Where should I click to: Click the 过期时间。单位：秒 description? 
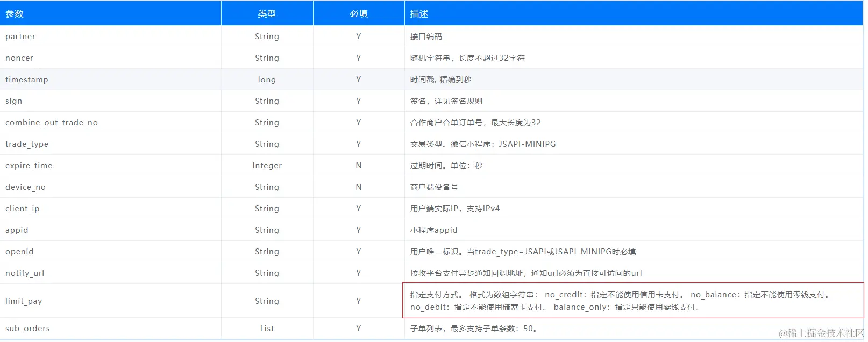tap(446, 166)
